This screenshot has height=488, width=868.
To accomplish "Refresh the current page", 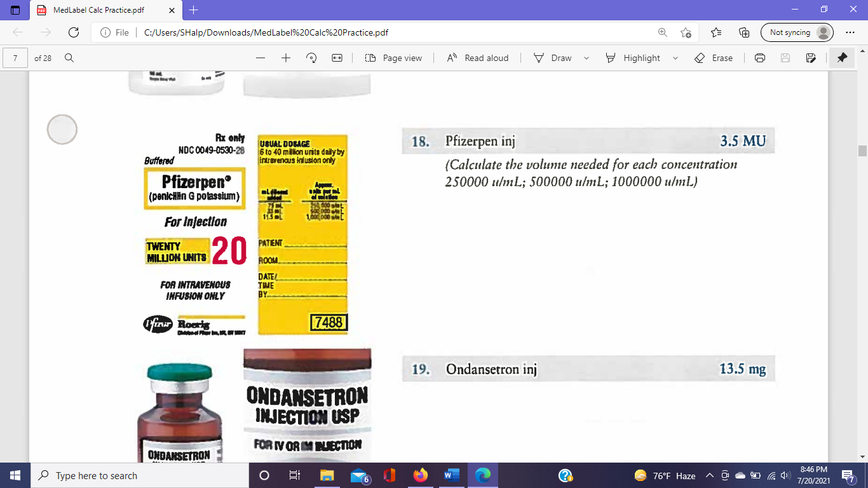I will pos(74,31).
